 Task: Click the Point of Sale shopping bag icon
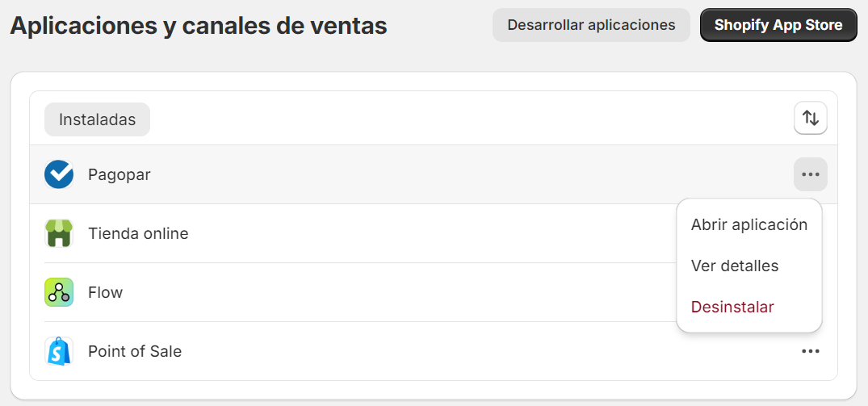click(x=59, y=351)
